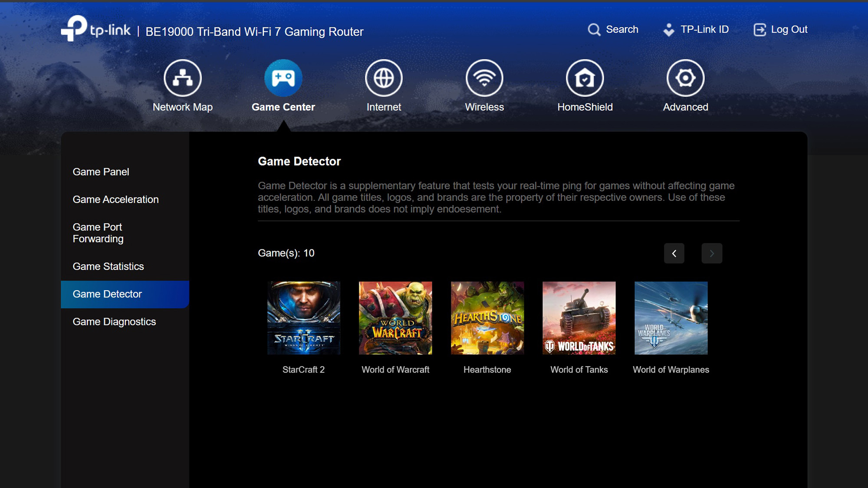The image size is (868, 488).
Task: Open the Internet globe icon
Action: click(x=384, y=78)
